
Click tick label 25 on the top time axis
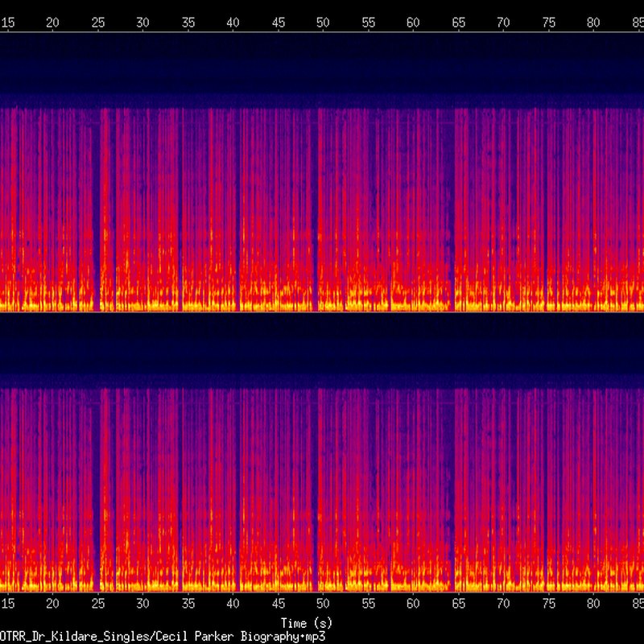point(97,23)
